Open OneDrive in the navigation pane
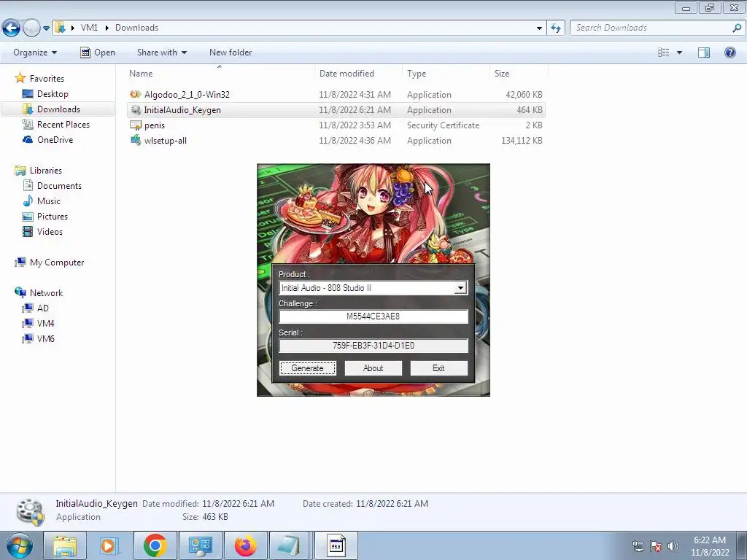The height and width of the screenshot is (560, 747). 55,139
